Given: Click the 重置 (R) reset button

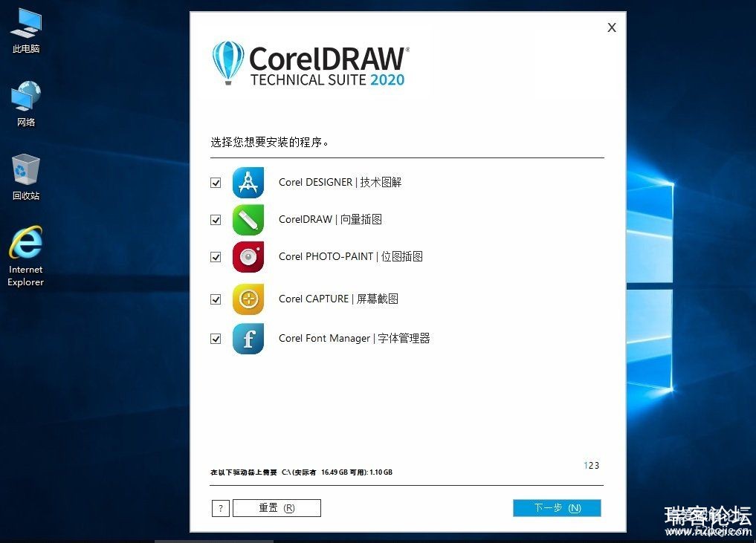Looking at the screenshot, I should 277,508.
